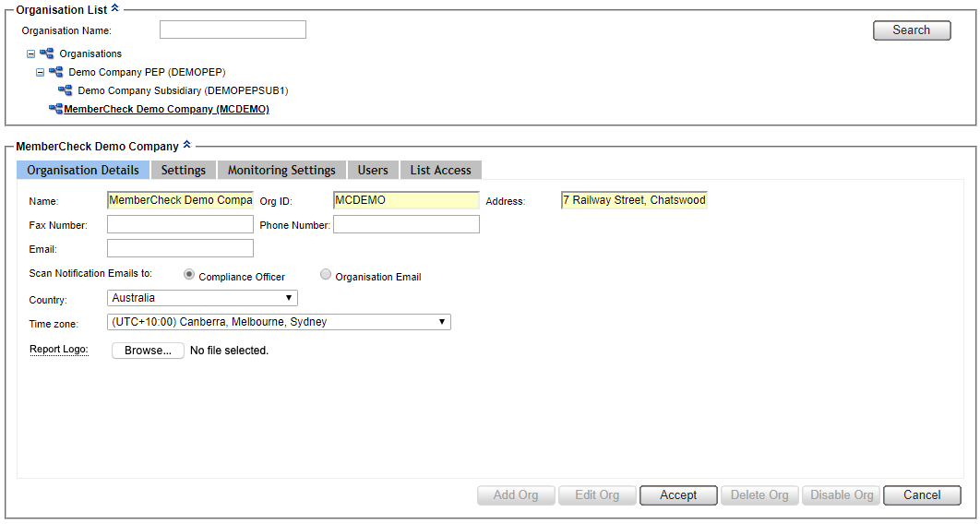Click the MemberCheck Demo Company org icon
The height and width of the screenshot is (524, 980).
(56, 109)
